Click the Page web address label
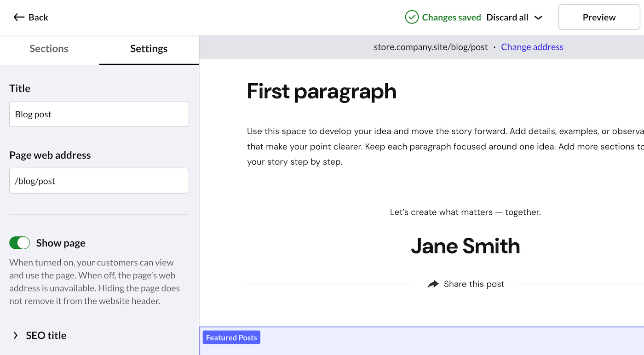The height and width of the screenshot is (355, 644). [x=50, y=155]
